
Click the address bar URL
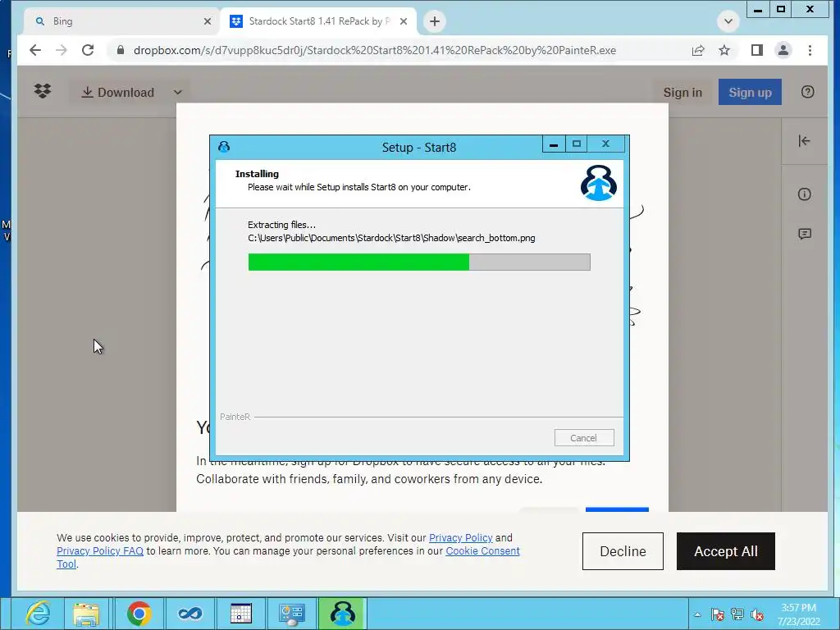pos(374,50)
